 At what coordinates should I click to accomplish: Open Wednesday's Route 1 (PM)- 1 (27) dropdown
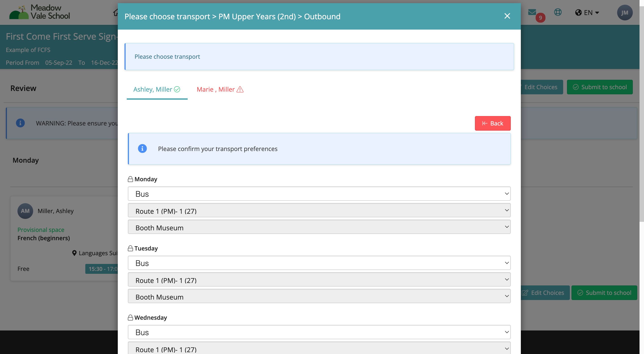coord(319,348)
